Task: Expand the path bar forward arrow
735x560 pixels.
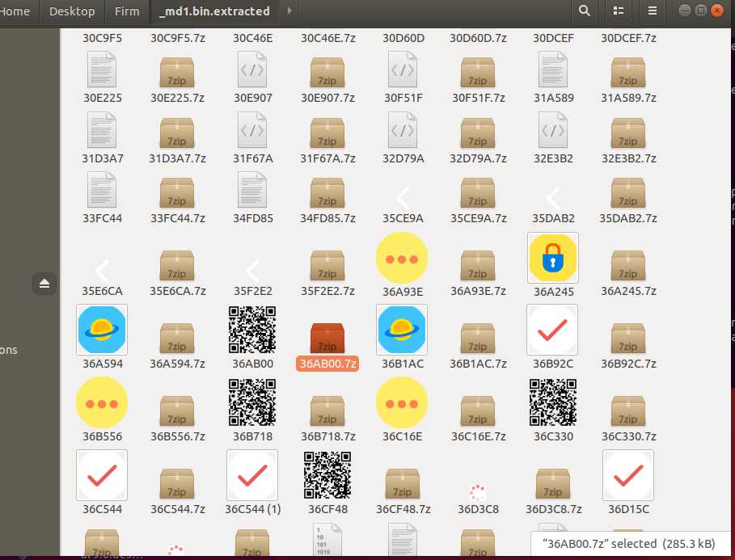Action: [289, 11]
